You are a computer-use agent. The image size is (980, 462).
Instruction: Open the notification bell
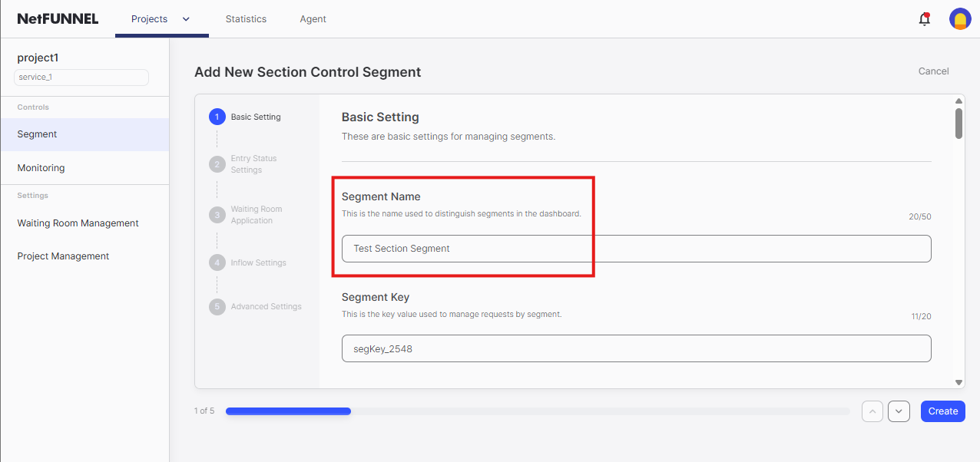pos(924,19)
